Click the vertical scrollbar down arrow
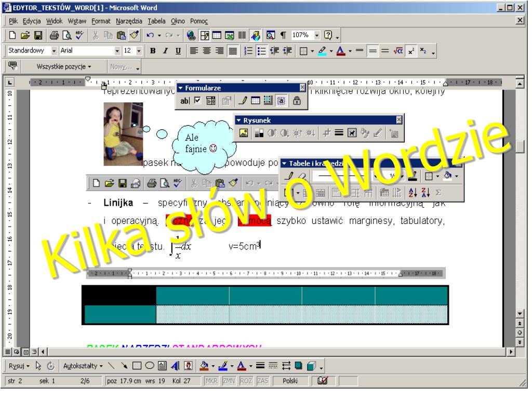 520,313
